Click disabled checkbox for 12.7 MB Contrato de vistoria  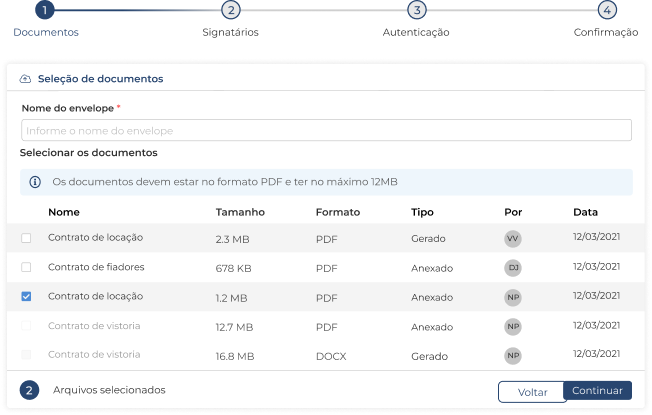pos(26,326)
